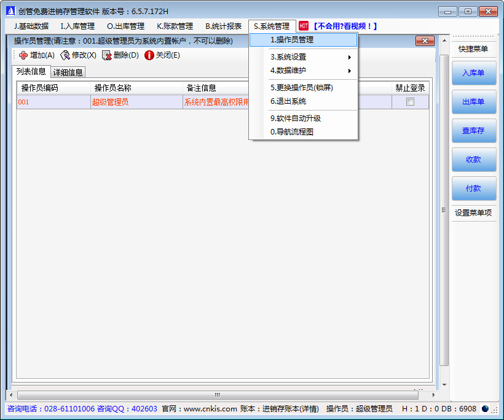The width and height of the screenshot is (504, 420).
Task: Click the Delete icon with red X
Action: [107, 55]
